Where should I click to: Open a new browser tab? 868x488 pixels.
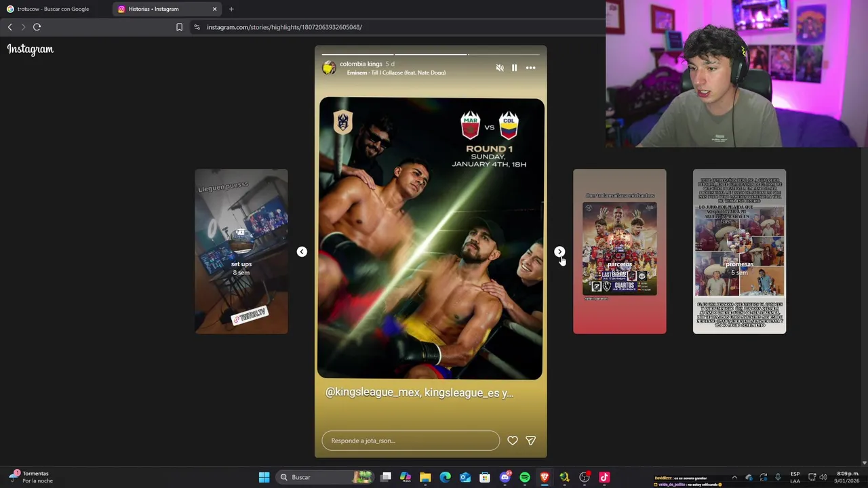click(231, 9)
